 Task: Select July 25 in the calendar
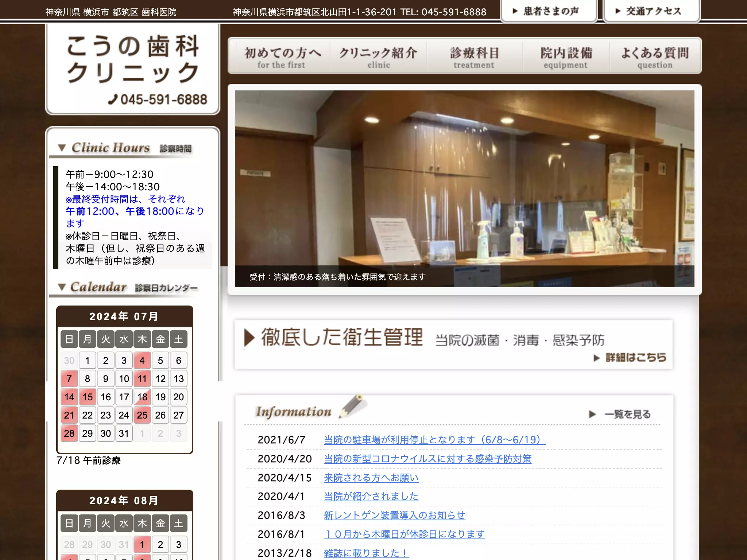142,415
